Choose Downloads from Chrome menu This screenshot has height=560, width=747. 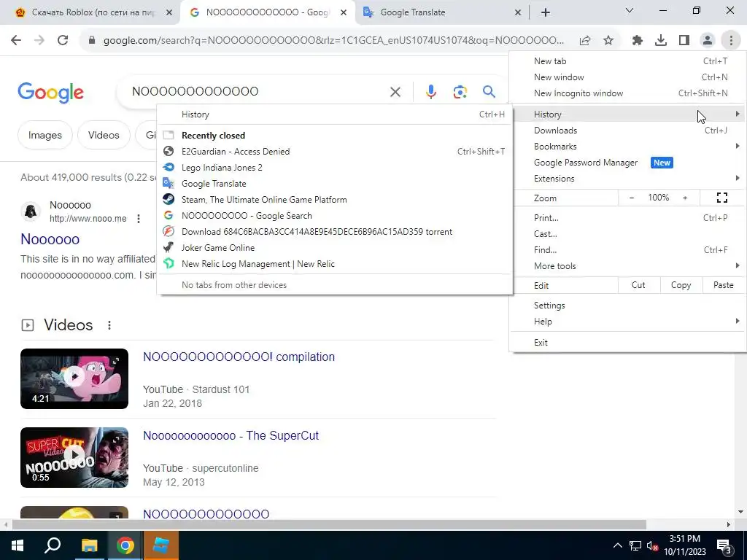(x=628, y=131)
